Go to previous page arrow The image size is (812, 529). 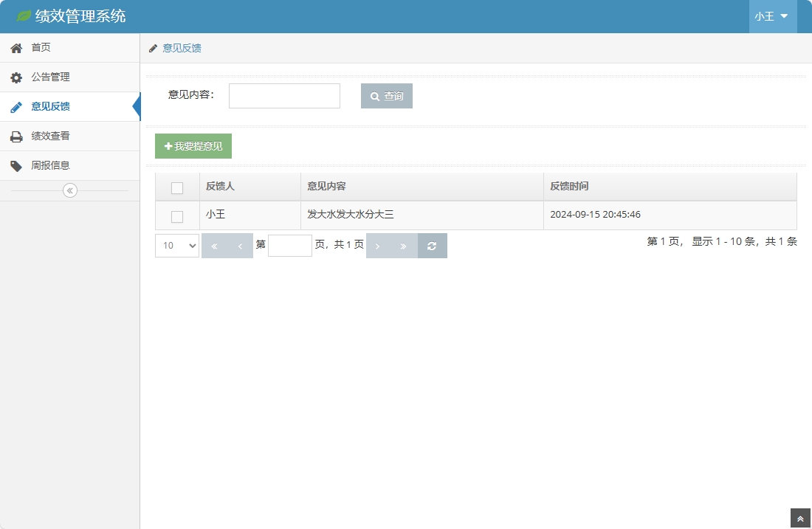pos(240,246)
